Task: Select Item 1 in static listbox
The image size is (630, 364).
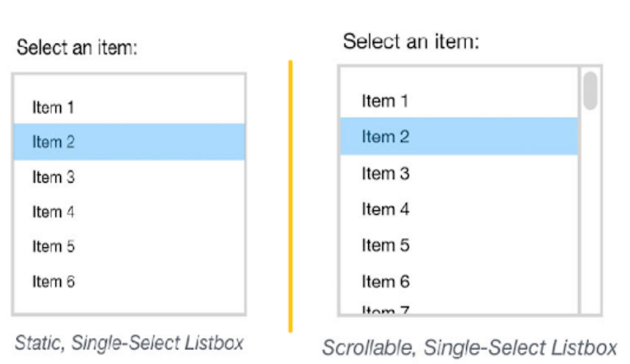Action: coord(129,107)
